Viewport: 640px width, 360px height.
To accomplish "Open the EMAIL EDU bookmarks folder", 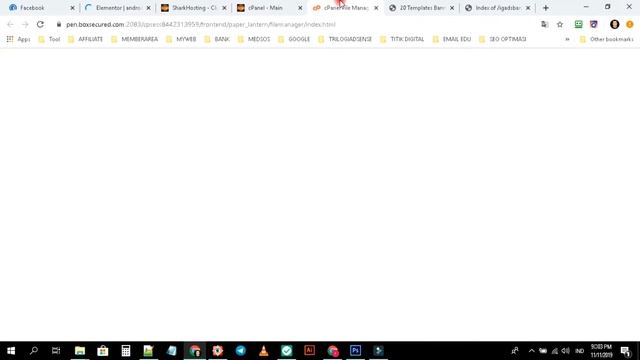I will pyautogui.click(x=451, y=39).
